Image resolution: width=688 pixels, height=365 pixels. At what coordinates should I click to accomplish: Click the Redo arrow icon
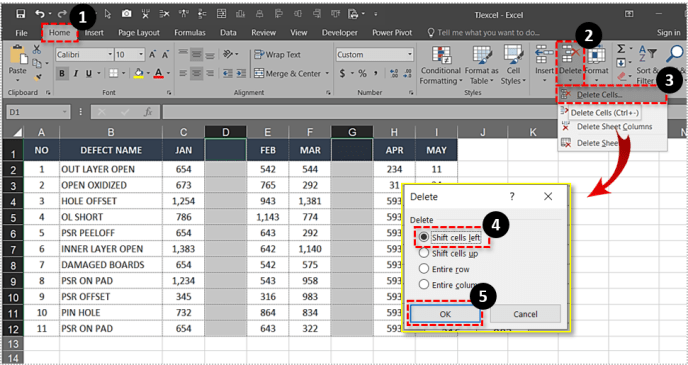point(62,14)
